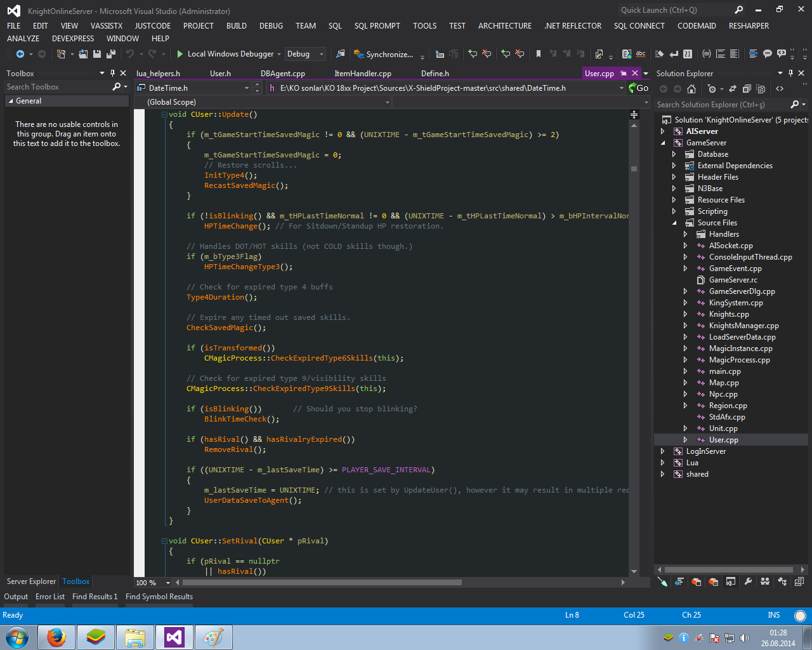The width and height of the screenshot is (812, 650).
Task: Expand the Handlers folder in Solution Explorer
Action: coord(685,234)
